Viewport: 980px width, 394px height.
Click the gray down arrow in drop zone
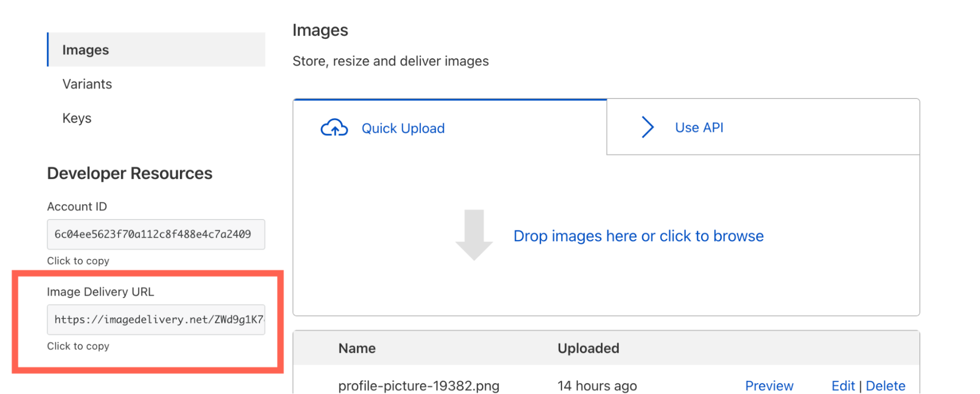coord(474,235)
